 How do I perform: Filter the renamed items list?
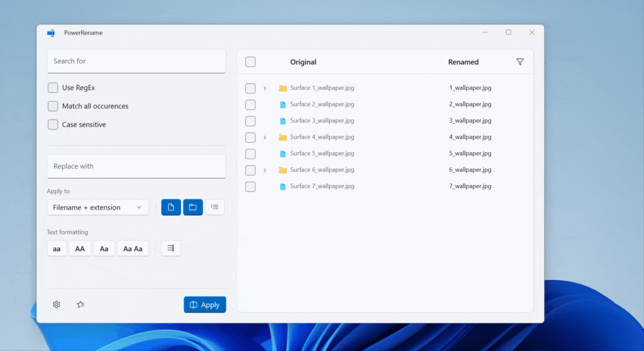pyautogui.click(x=520, y=62)
